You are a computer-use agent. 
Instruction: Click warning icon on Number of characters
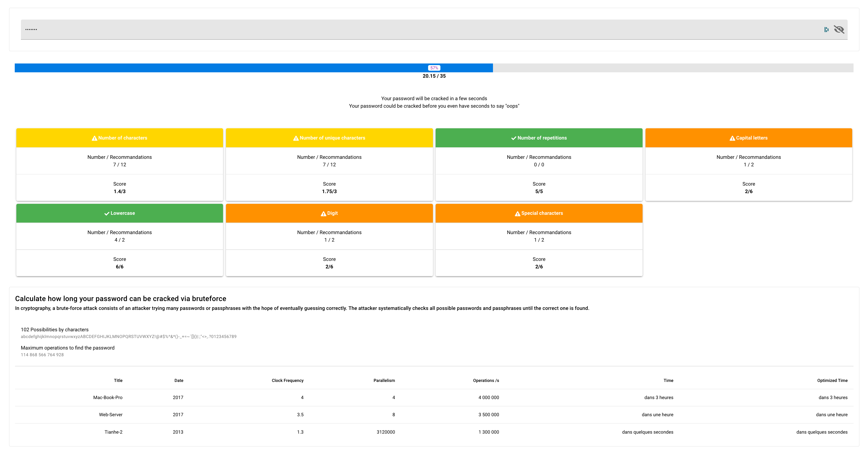pos(94,138)
